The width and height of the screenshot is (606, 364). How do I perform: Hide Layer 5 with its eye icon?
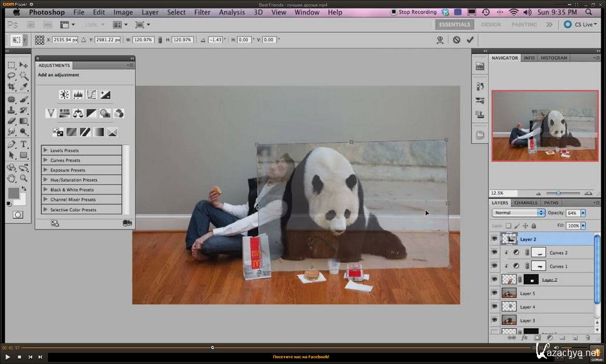[494, 293]
